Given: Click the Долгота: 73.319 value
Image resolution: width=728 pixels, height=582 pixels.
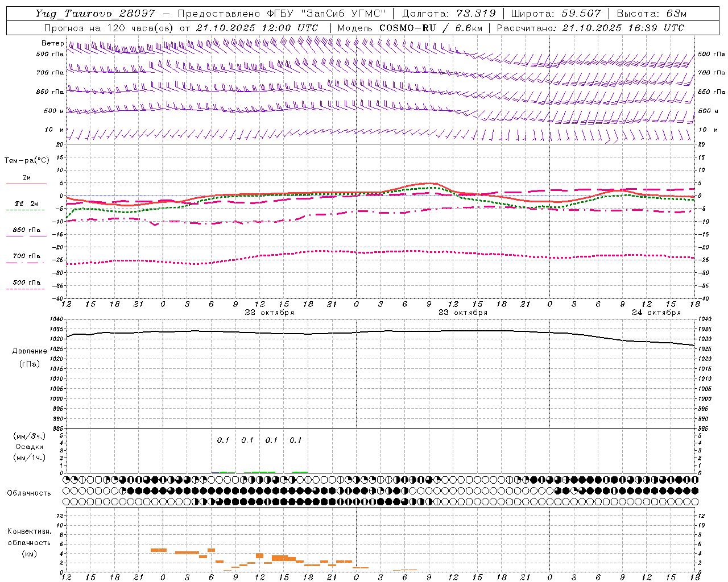Looking at the screenshot, I should (449, 14).
